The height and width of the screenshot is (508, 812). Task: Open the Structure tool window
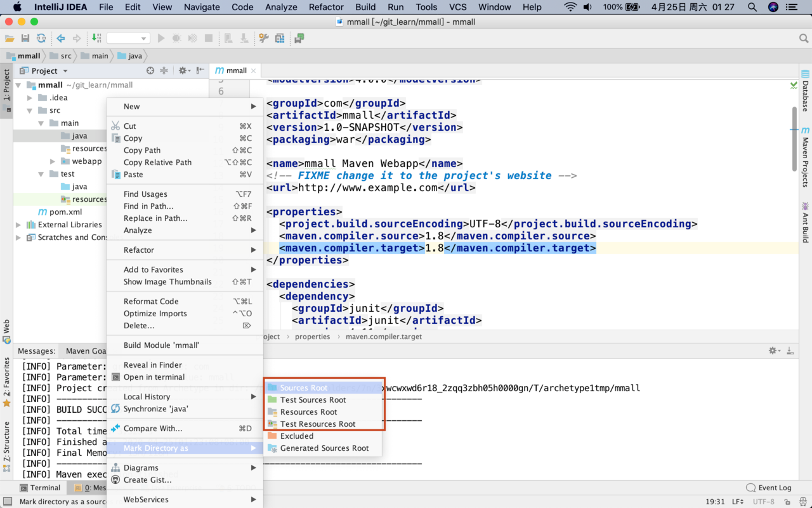7,446
